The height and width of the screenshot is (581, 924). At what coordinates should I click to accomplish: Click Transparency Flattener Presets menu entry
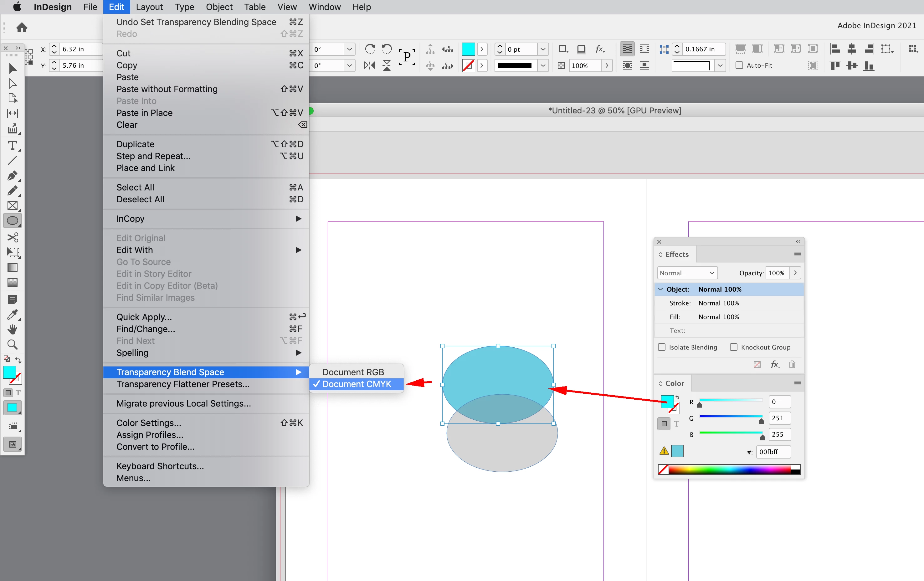coord(183,384)
